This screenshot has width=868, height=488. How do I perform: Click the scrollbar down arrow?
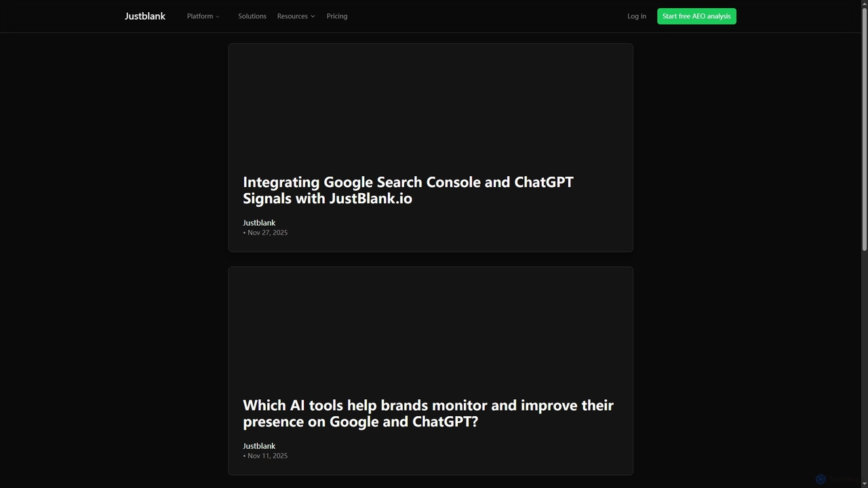(864, 484)
